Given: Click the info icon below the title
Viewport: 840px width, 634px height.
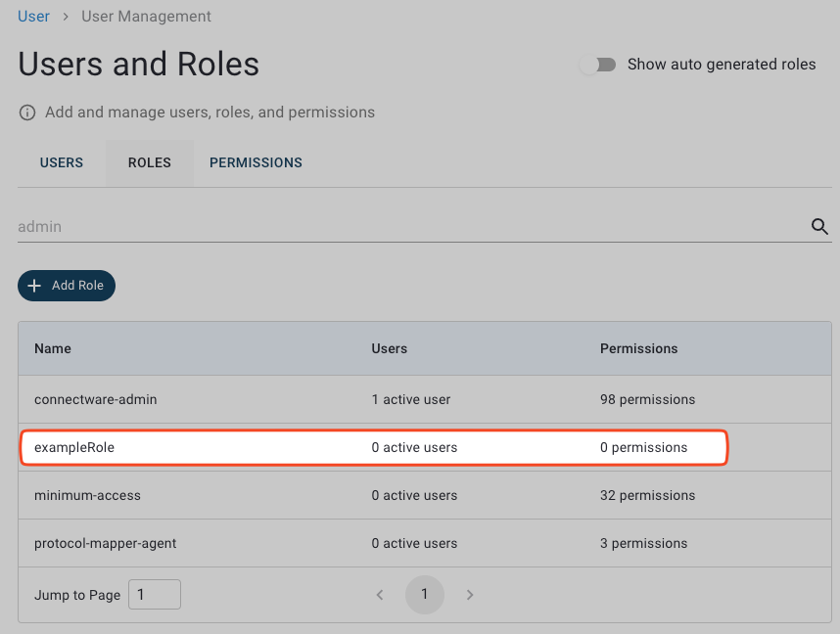Looking at the screenshot, I should point(27,113).
